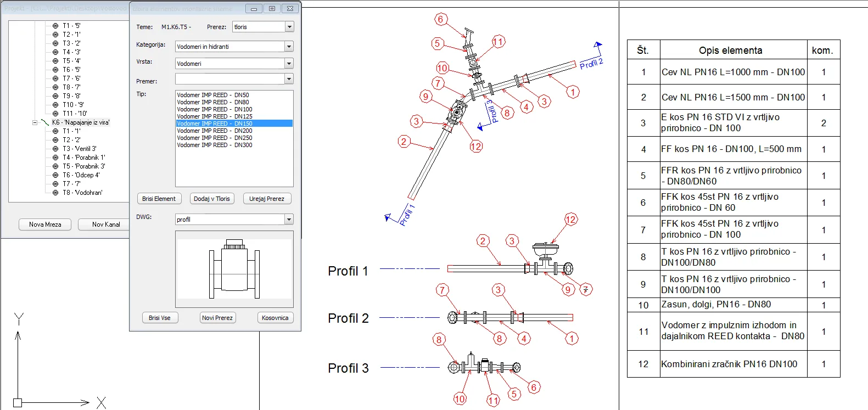The height and width of the screenshot is (410, 868).
Task: Click the node icon beside T11 '10'
Action: [x=55, y=114]
